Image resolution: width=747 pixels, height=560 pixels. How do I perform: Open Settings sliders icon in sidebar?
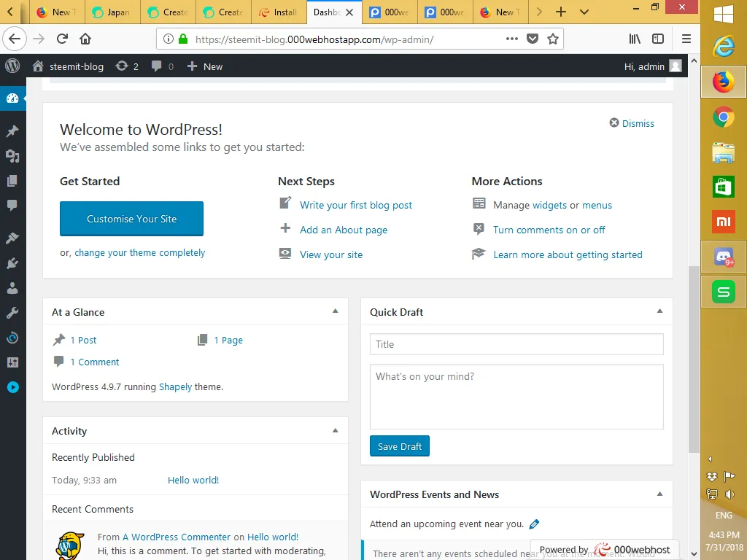12,362
